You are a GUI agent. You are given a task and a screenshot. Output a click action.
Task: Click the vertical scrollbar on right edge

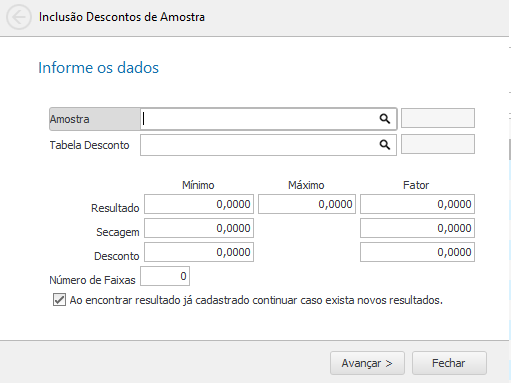pos(509,149)
